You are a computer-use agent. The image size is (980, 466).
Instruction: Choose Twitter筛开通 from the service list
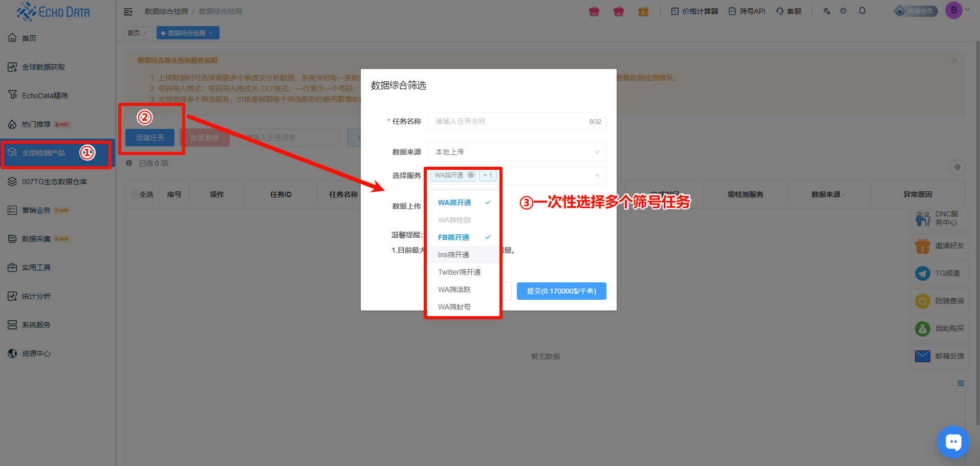click(x=459, y=272)
